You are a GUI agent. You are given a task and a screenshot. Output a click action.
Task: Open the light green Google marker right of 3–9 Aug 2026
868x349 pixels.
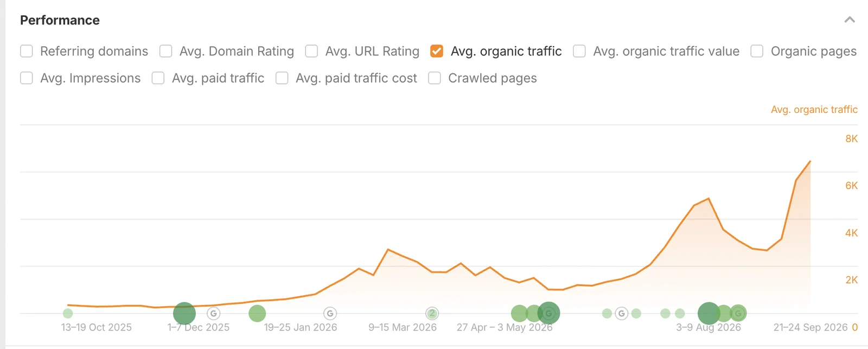pyautogui.click(x=738, y=313)
